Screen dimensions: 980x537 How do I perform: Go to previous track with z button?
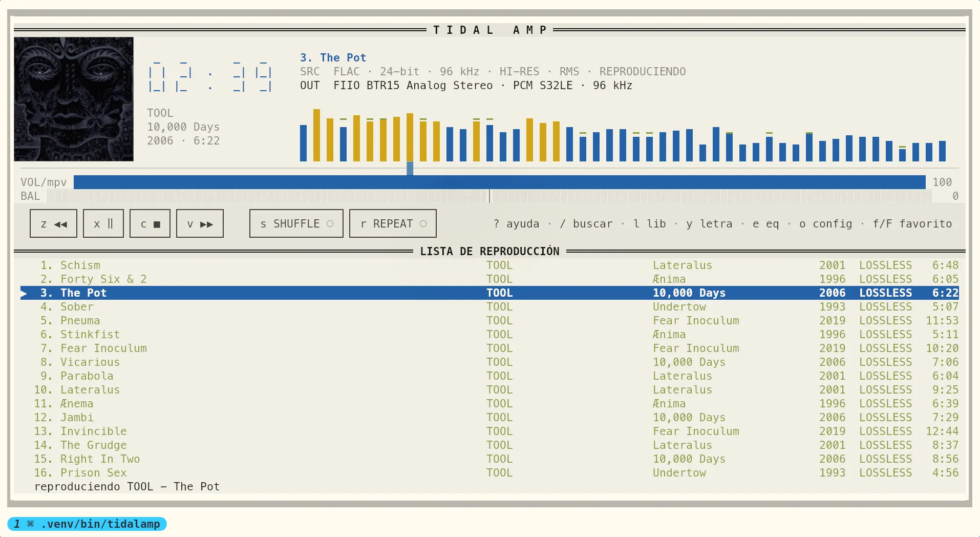click(x=53, y=223)
